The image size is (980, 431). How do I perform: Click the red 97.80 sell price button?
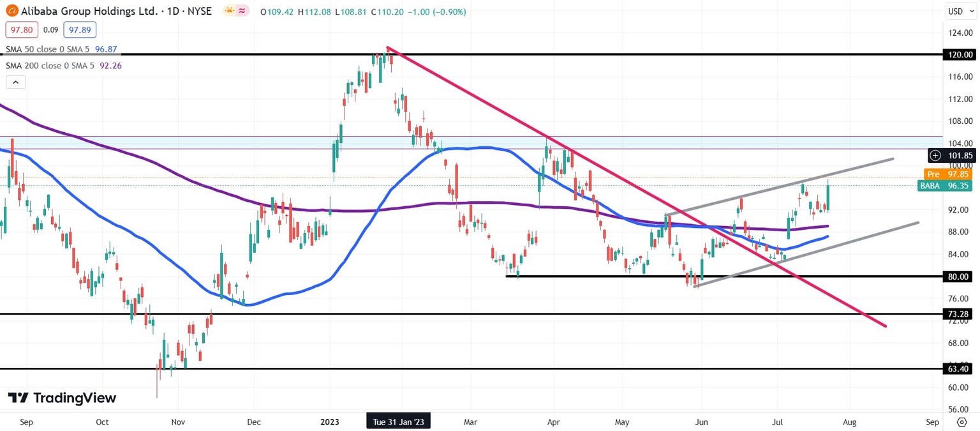[x=22, y=30]
